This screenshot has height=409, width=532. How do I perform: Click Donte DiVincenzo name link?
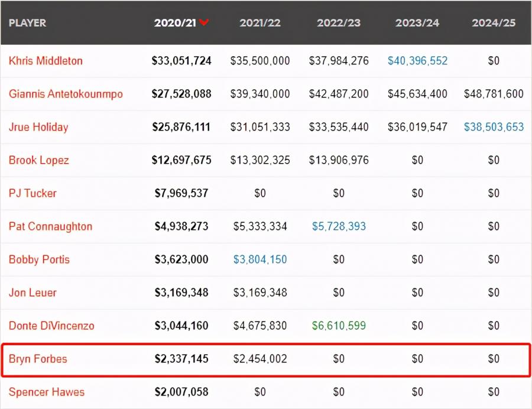click(x=51, y=326)
